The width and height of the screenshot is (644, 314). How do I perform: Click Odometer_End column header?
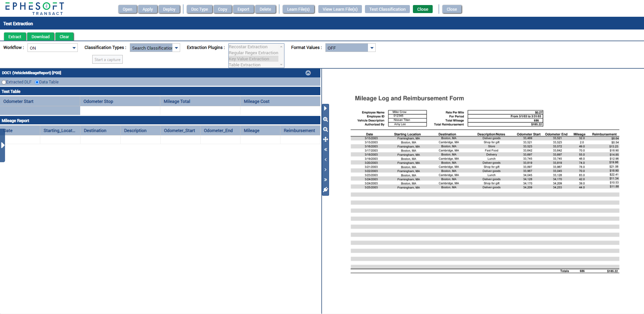(220, 131)
